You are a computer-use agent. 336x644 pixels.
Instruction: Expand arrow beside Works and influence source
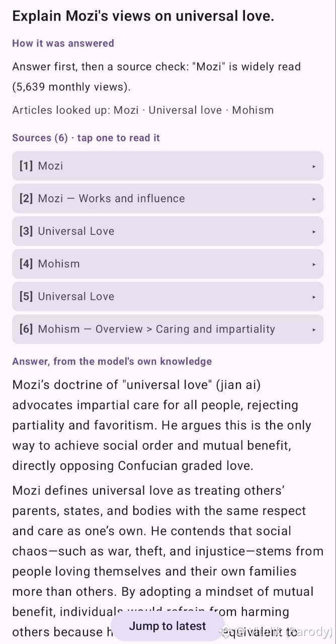(314, 199)
